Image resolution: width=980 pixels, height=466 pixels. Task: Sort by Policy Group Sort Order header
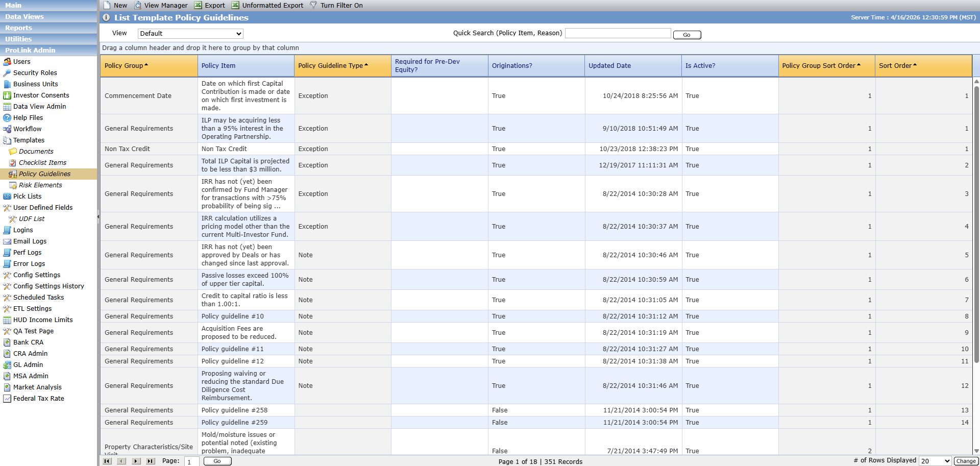[x=826, y=66]
